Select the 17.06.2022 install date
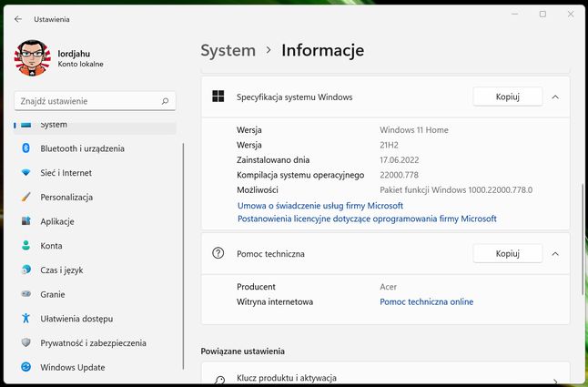This screenshot has height=387, width=588. click(x=399, y=160)
